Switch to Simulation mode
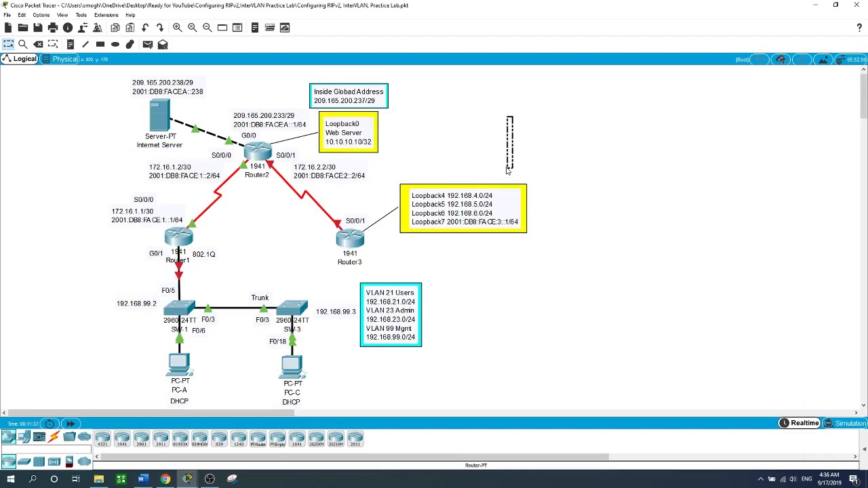 click(845, 423)
